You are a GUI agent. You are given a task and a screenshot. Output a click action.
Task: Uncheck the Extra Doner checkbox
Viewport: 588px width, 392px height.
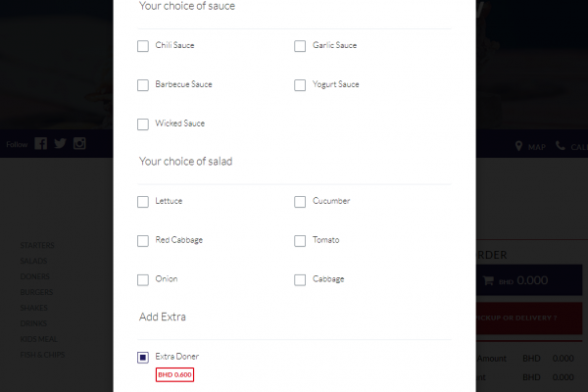tap(143, 358)
